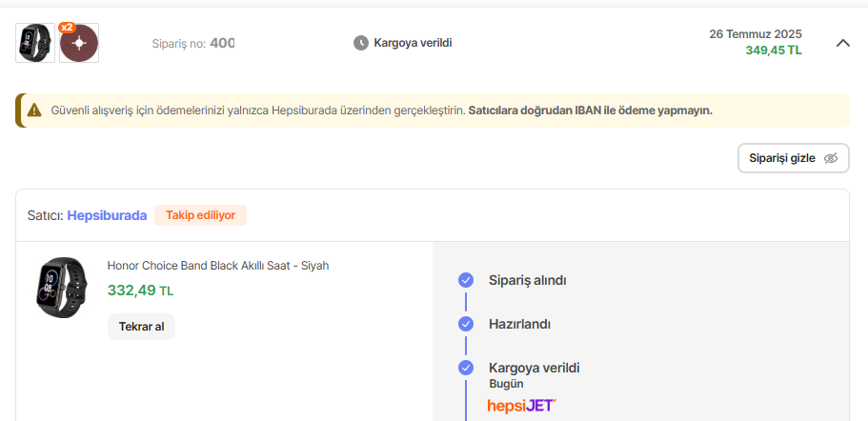The width and height of the screenshot is (868, 421).
Task: Click the Sipariş alındı checkmark icon
Action: pos(466,280)
